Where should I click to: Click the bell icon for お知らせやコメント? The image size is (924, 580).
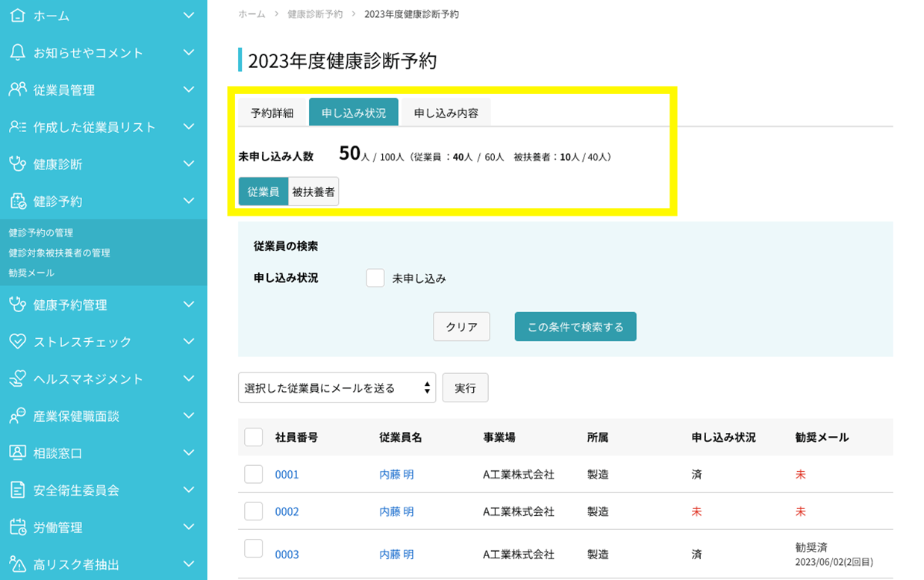(x=17, y=52)
